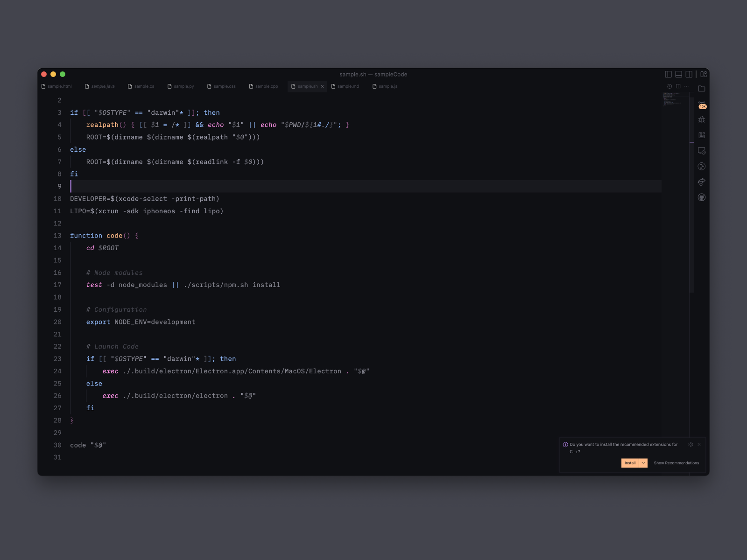This screenshot has height=560, width=747.
Task: Click the '# Launch Code' comment
Action: tap(112, 346)
